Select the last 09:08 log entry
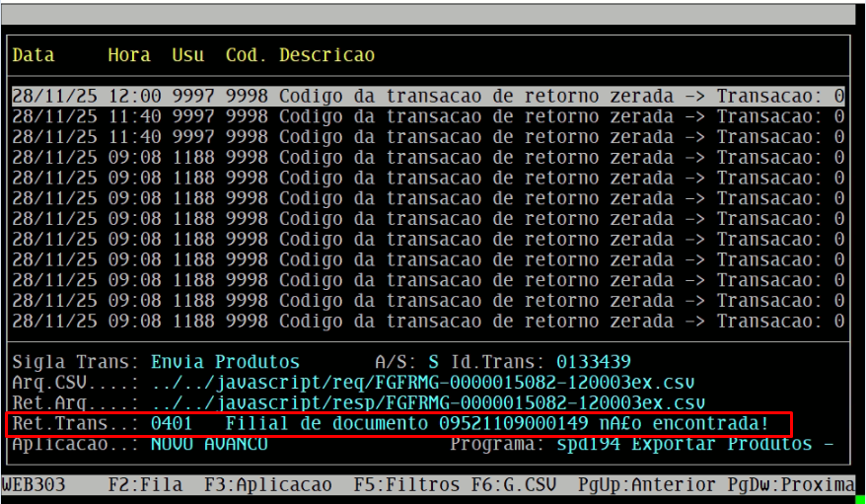The height and width of the screenshot is (504, 866). tap(428, 322)
